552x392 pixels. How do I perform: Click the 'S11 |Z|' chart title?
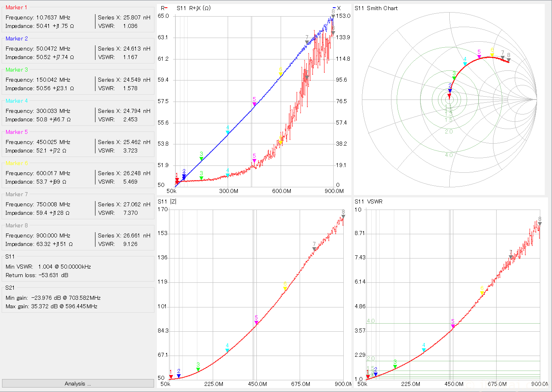[167, 201]
